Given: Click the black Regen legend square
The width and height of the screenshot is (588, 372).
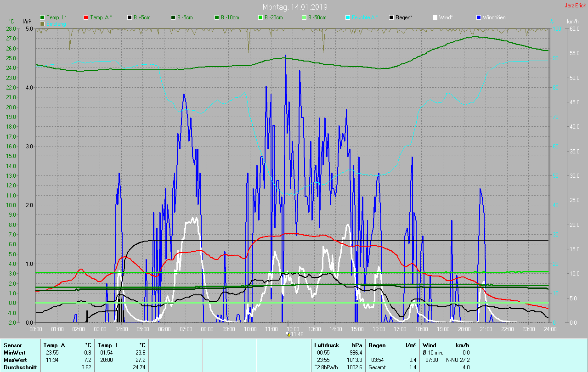Looking at the screenshot, I should click(391, 17).
